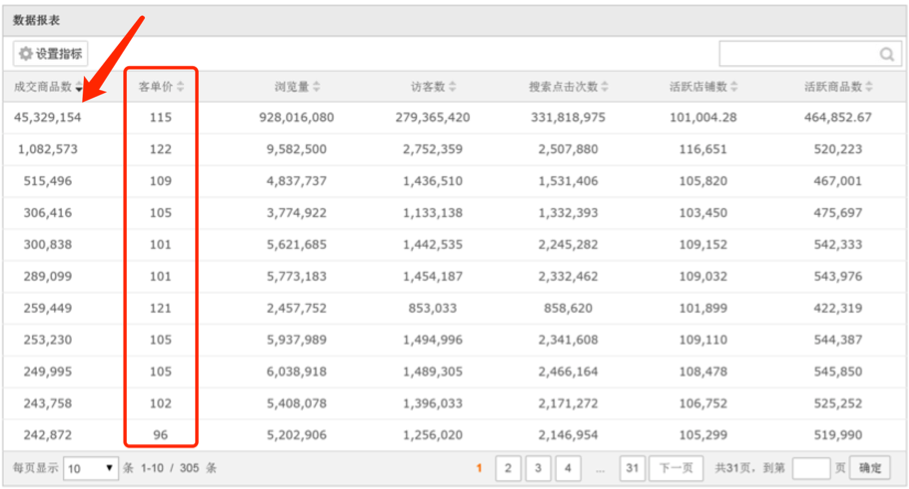The height and width of the screenshot is (489, 909).
Task: Go to page 2
Action: pyautogui.click(x=508, y=468)
